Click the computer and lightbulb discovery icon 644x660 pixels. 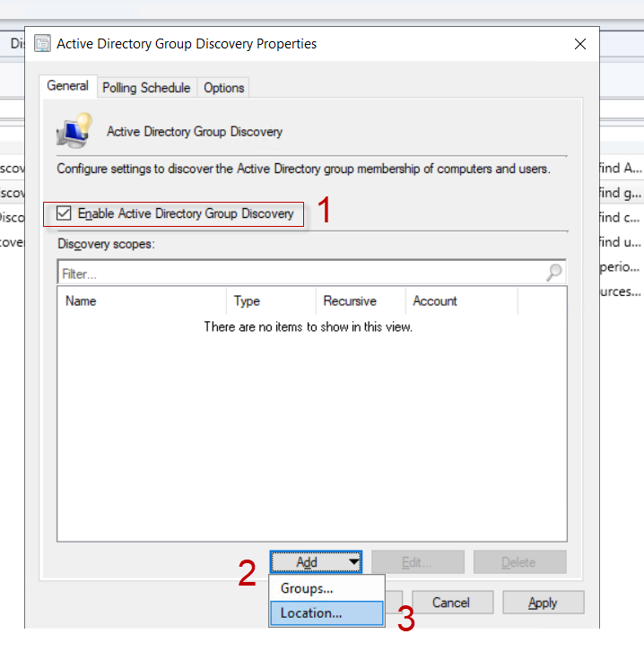[x=74, y=130]
